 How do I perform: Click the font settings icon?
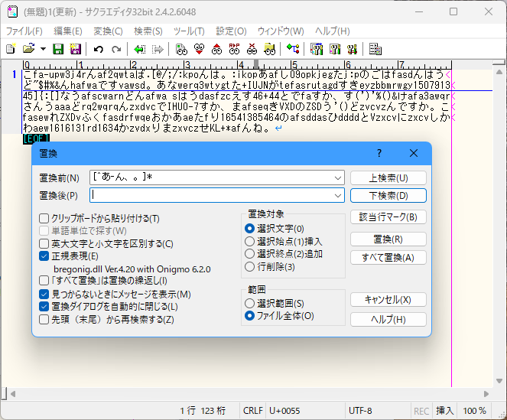pos(352,49)
